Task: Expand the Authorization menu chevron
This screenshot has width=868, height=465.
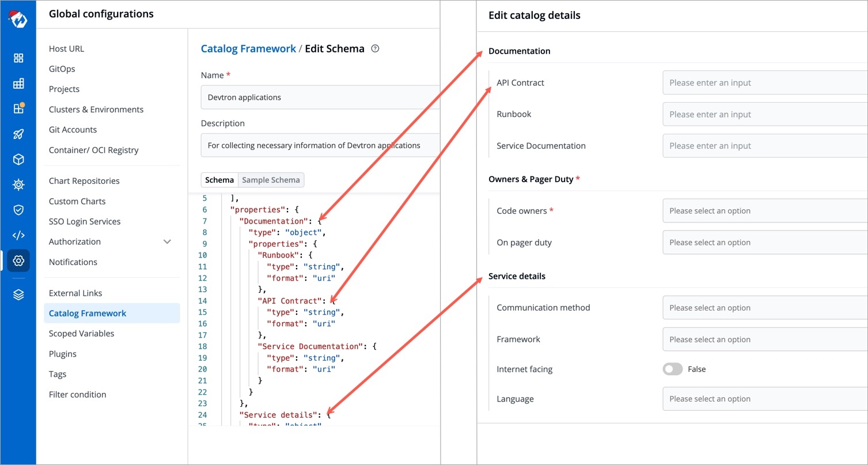Action: (167, 242)
